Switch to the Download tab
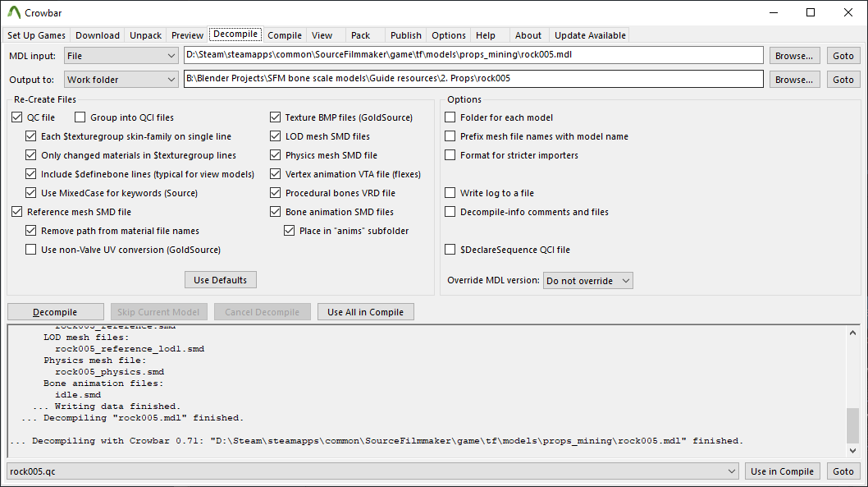This screenshot has height=487, width=868. pyautogui.click(x=98, y=35)
